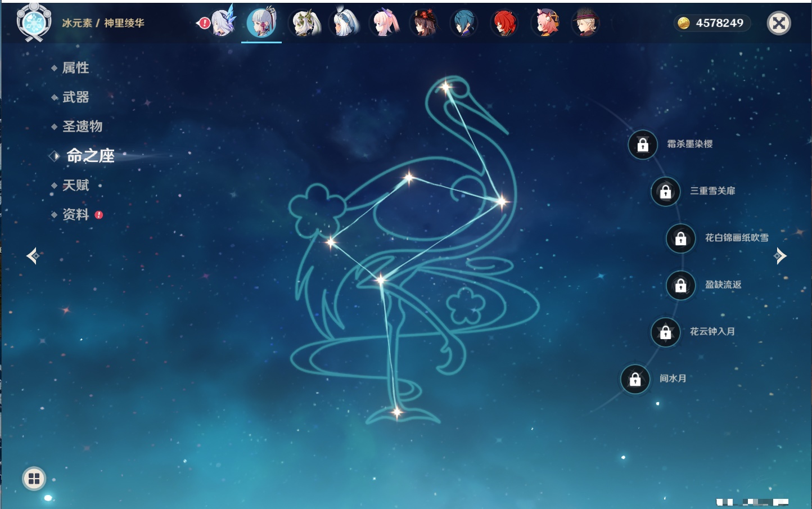
Task: Click the lock icon beside 盈缺流返
Action: (x=680, y=286)
